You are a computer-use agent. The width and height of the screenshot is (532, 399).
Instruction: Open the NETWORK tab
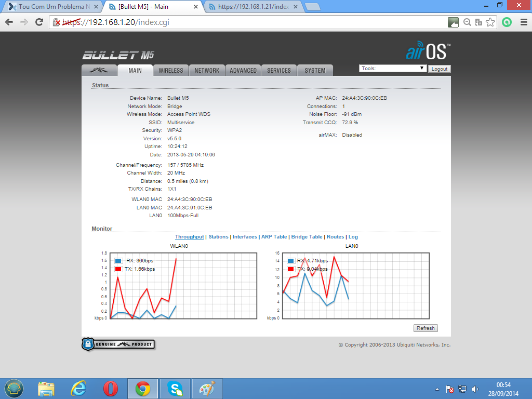pos(207,70)
